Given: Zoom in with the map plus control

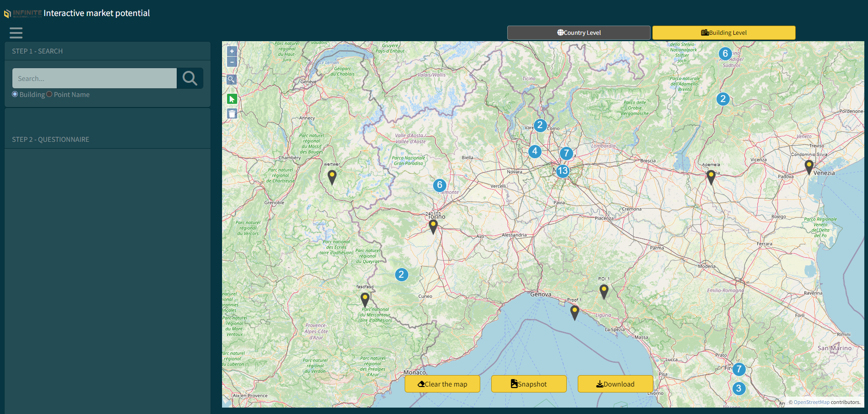Looking at the screenshot, I should tap(232, 51).
